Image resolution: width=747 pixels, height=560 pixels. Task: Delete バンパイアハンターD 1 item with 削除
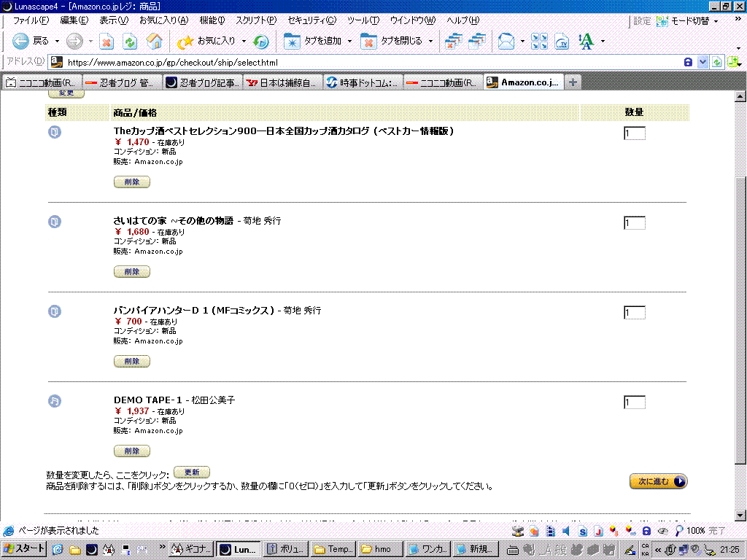[x=132, y=362]
